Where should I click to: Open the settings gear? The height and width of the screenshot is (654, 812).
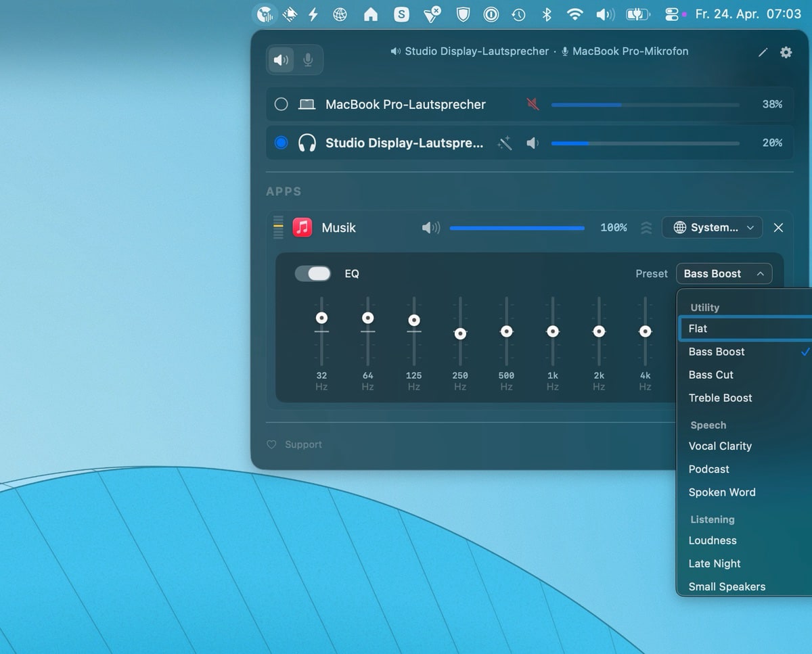click(x=786, y=51)
